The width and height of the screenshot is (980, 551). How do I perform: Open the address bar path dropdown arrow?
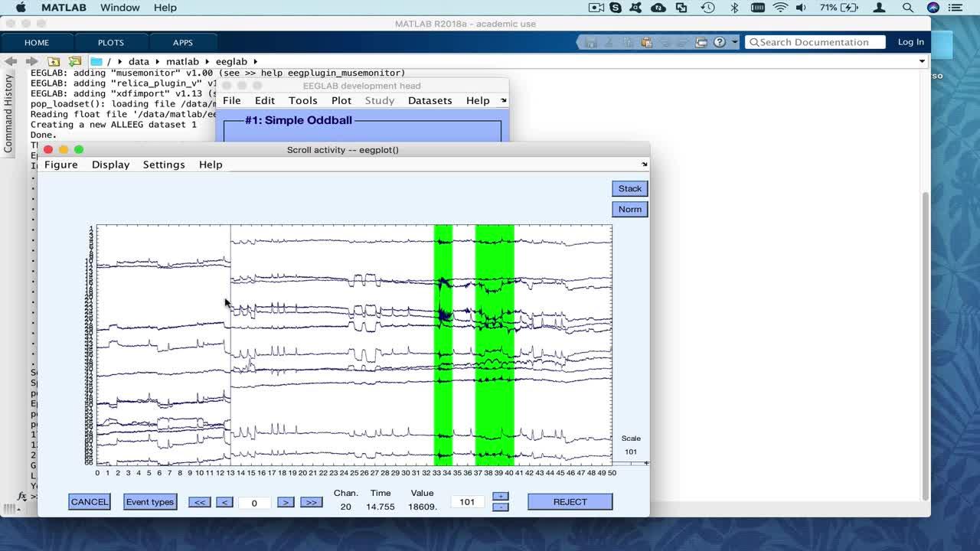pos(922,61)
